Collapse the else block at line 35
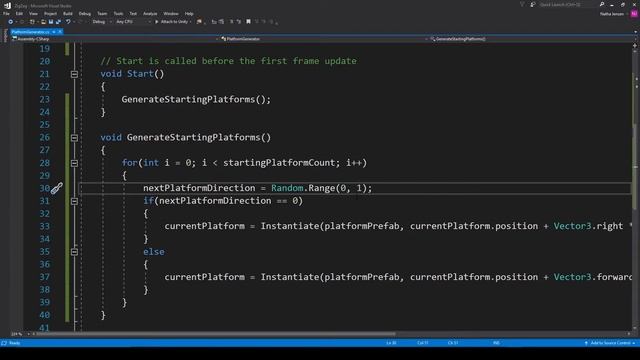This screenshot has height=360, width=640. pos(74,252)
